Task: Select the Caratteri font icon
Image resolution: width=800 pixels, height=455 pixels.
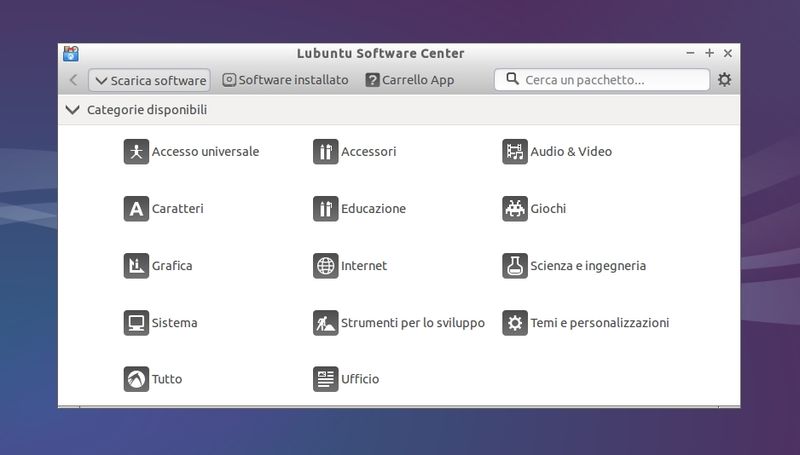Action: click(x=136, y=209)
